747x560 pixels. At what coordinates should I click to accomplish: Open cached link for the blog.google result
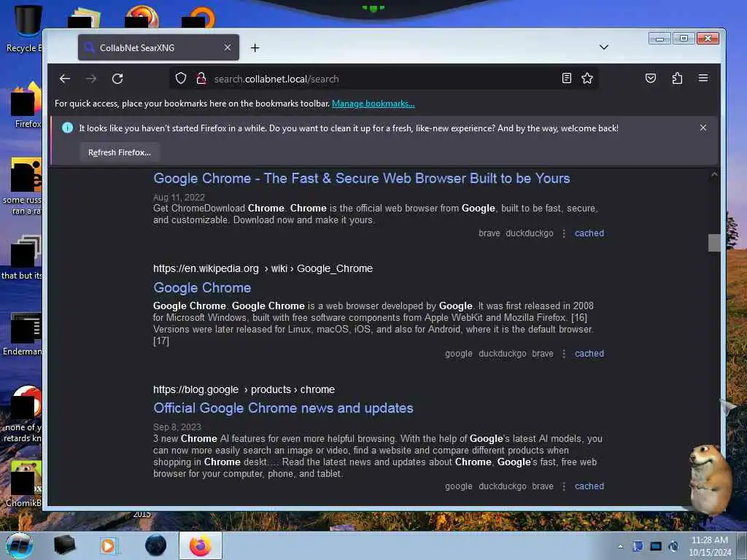[x=589, y=486]
